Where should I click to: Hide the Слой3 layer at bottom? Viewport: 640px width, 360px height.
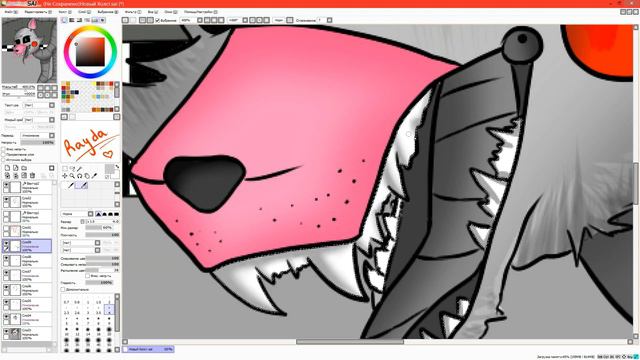point(6,331)
